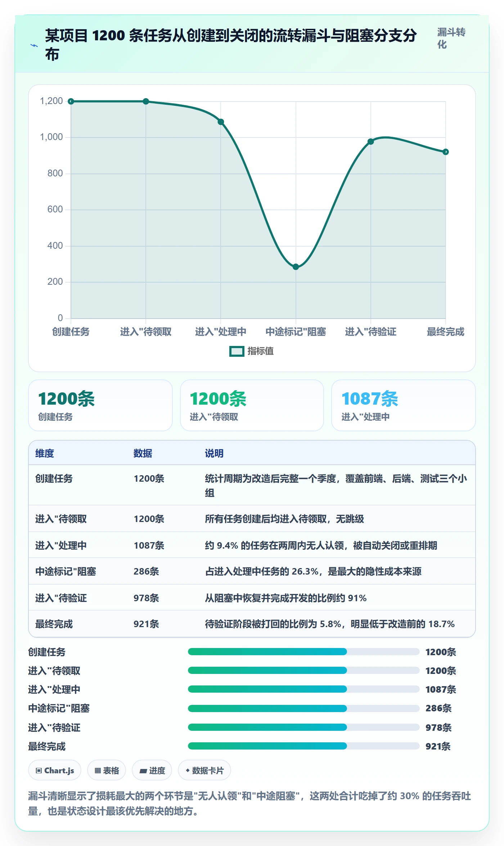Select the 286条 cell in the table
Screen dimensions: 504x846
click(x=146, y=571)
